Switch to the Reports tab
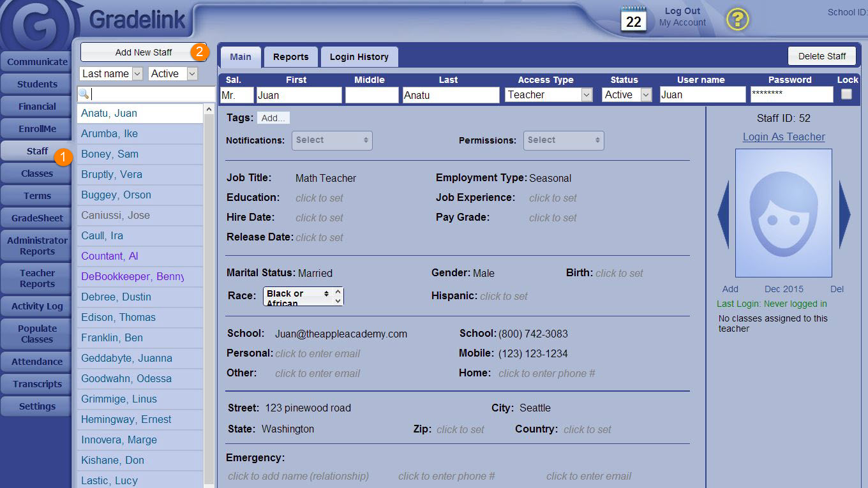This screenshot has height=488, width=868. click(290, 57)
